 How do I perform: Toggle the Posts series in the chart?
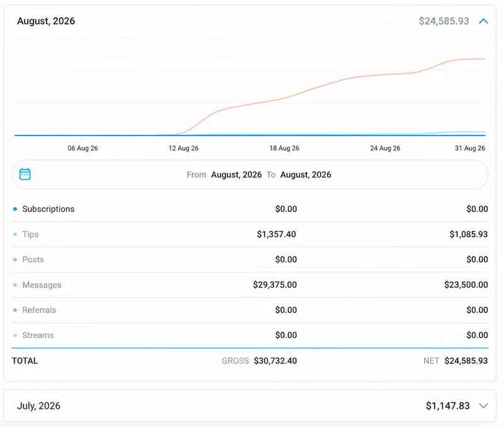pyautogui.click(x=33, y=259)
